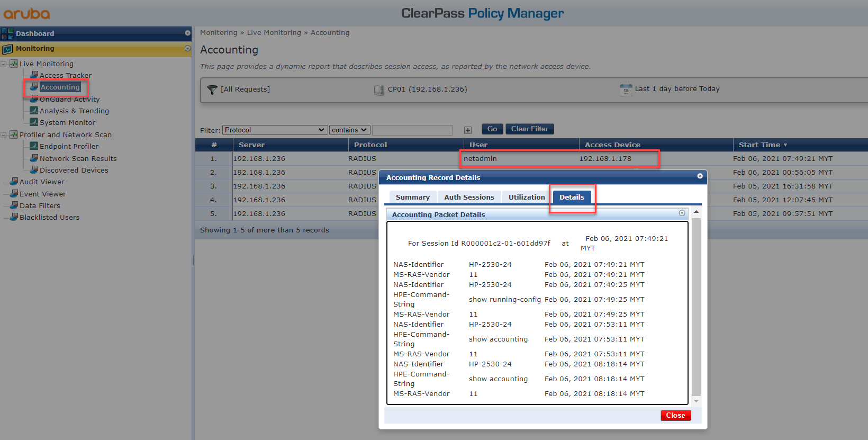Collapse the Dashboard panel arrow
This screenshot has height=440, width=868.
coord(187,33)
